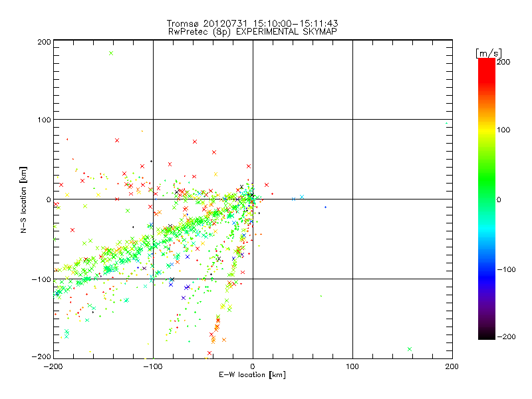Pick the red top end of the colorbar

point(486,64)
